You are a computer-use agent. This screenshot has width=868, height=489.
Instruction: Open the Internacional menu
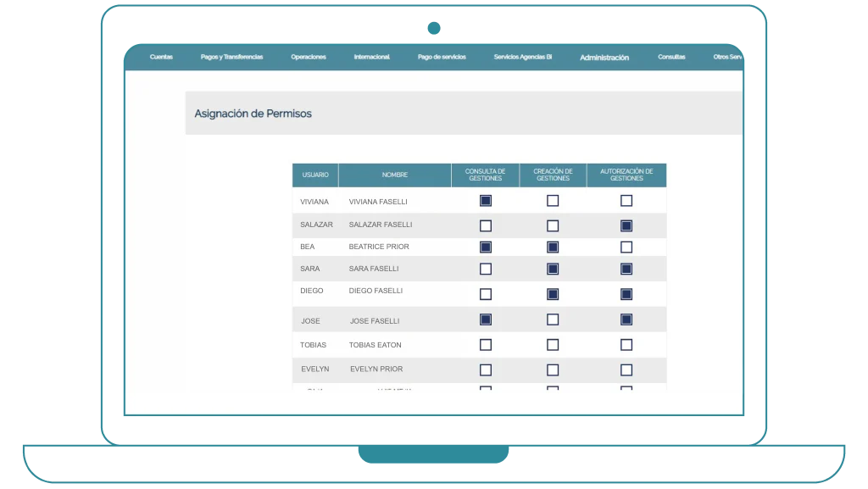(x=371, y=58)
